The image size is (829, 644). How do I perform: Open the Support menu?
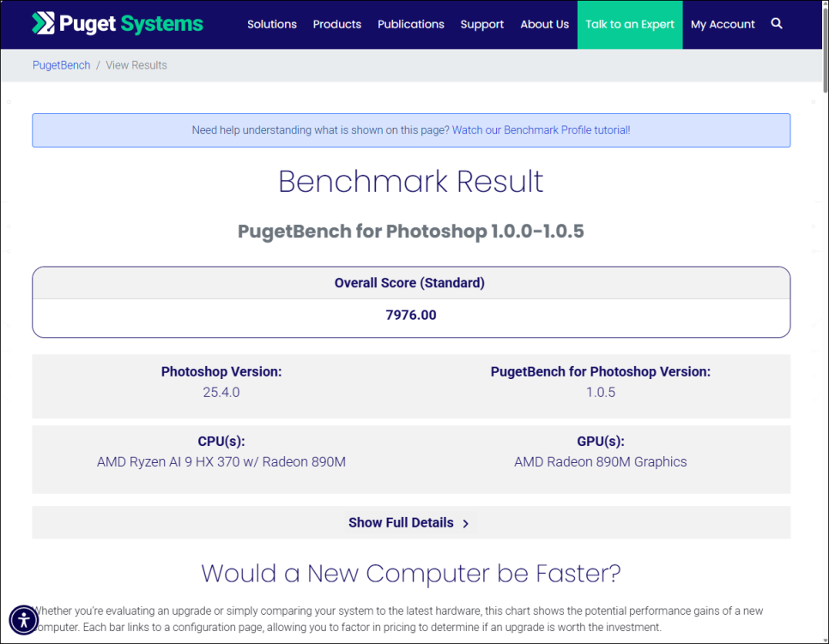click(481, 24)
